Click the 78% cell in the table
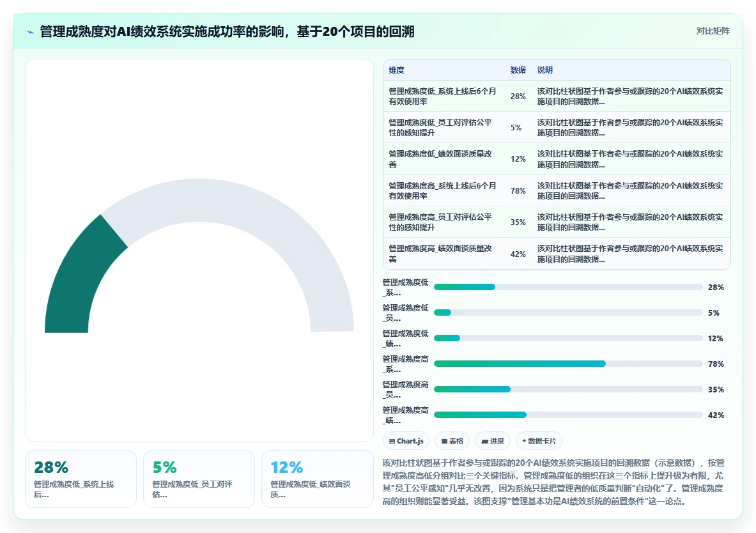This screenshot has width=756, height=533. pyautogui.click(x=518, y=190)
